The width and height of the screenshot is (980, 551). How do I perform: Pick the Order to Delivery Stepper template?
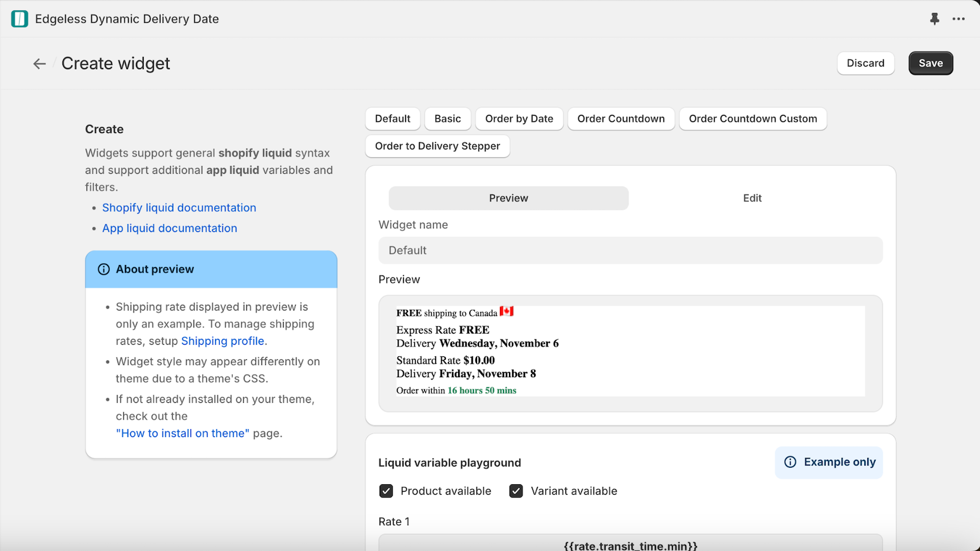click(437, 146)
